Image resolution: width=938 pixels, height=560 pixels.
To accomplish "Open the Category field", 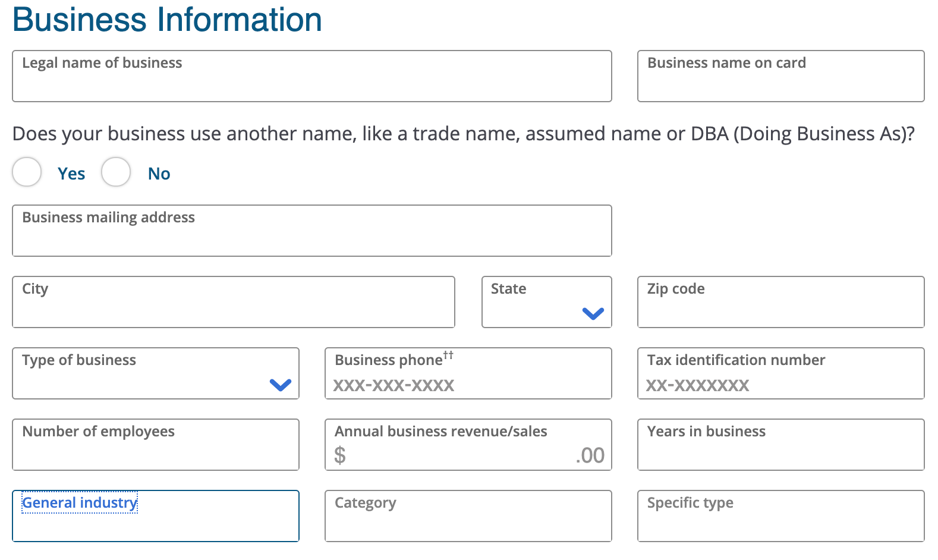I will (x=468, y=516).
